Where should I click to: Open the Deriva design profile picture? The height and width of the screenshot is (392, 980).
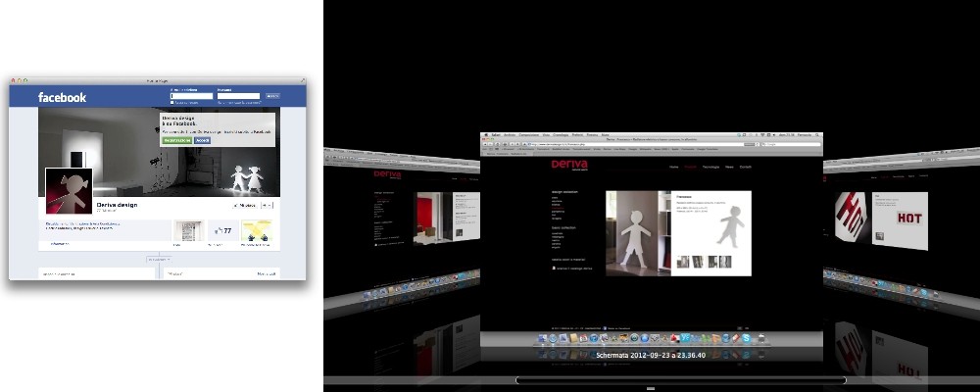69,191
